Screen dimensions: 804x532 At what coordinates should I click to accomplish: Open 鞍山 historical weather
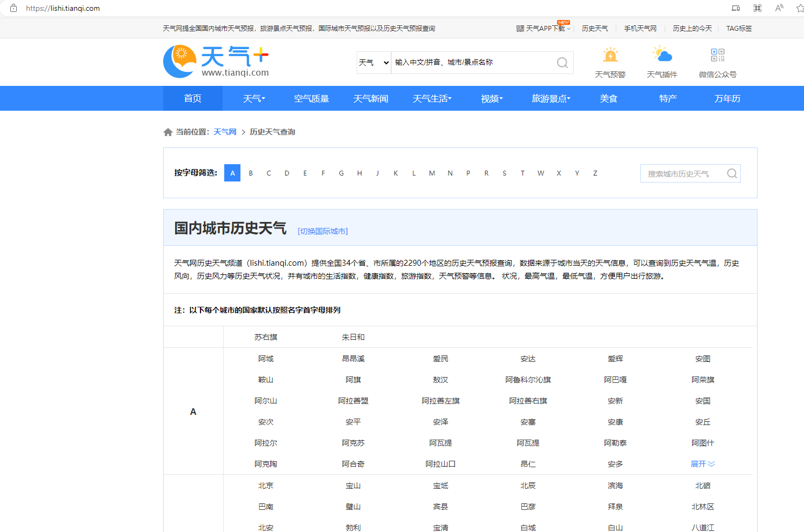point(266,380)
